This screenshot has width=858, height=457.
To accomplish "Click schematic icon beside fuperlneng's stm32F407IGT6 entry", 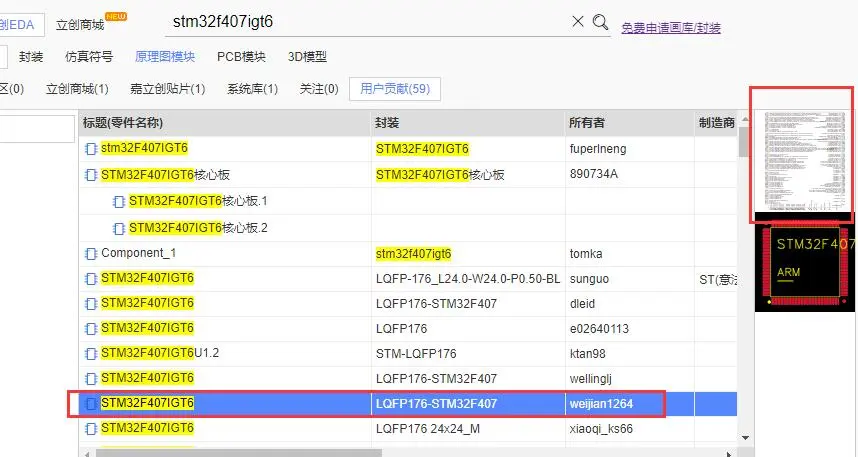I will tap(91, 150).
